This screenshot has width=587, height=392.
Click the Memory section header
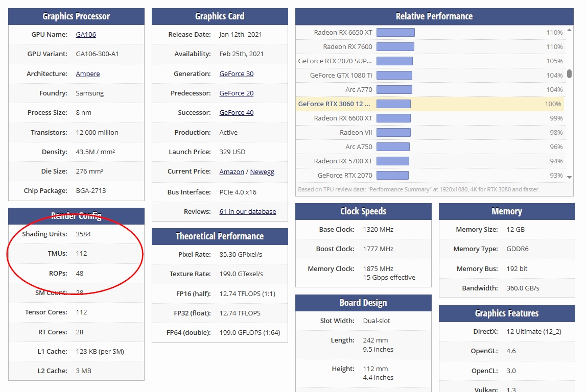(x=507, y=211)
